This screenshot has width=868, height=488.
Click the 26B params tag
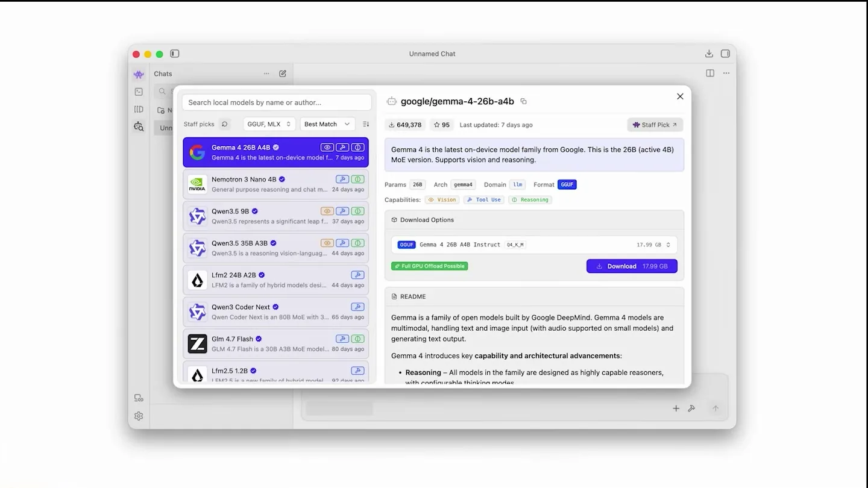417,184
